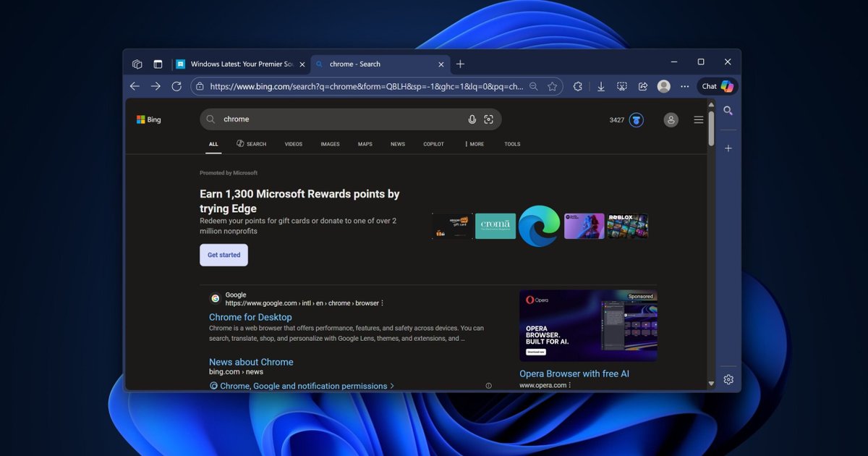Open sidebar settings gear icon
The height and width of the screenshot is (456, 868).
[x=728, y=379]
